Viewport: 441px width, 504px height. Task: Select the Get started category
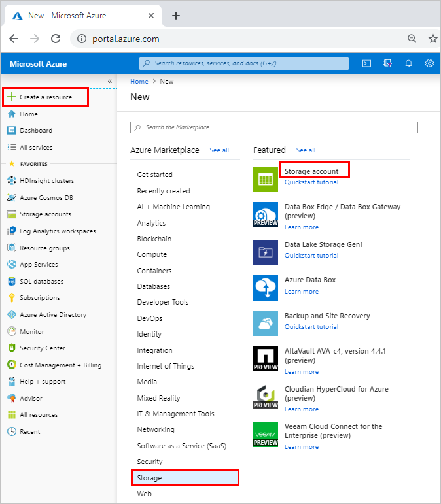154,175
